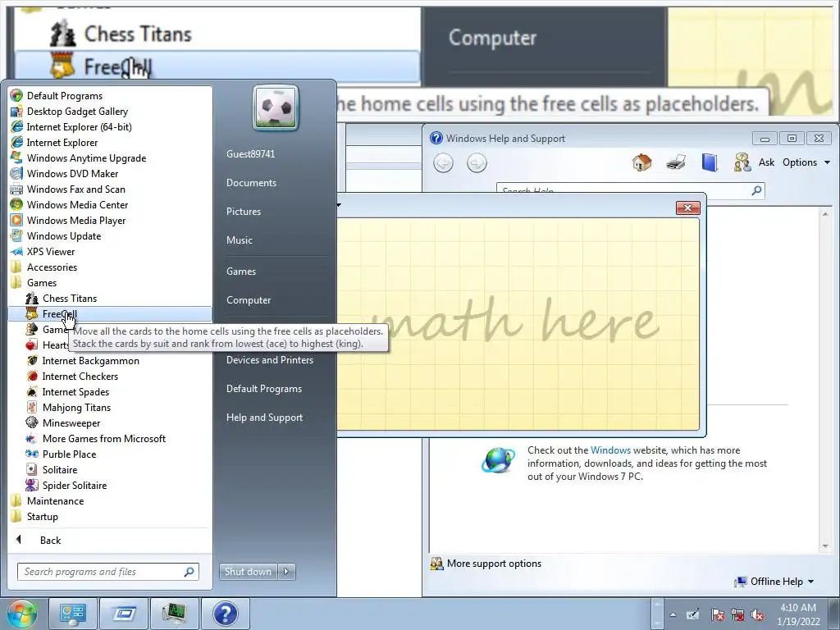The height and width of the screenshot is (630, 840).
Task: Click the volume tray icon
Action: click(x=757, y=615)
